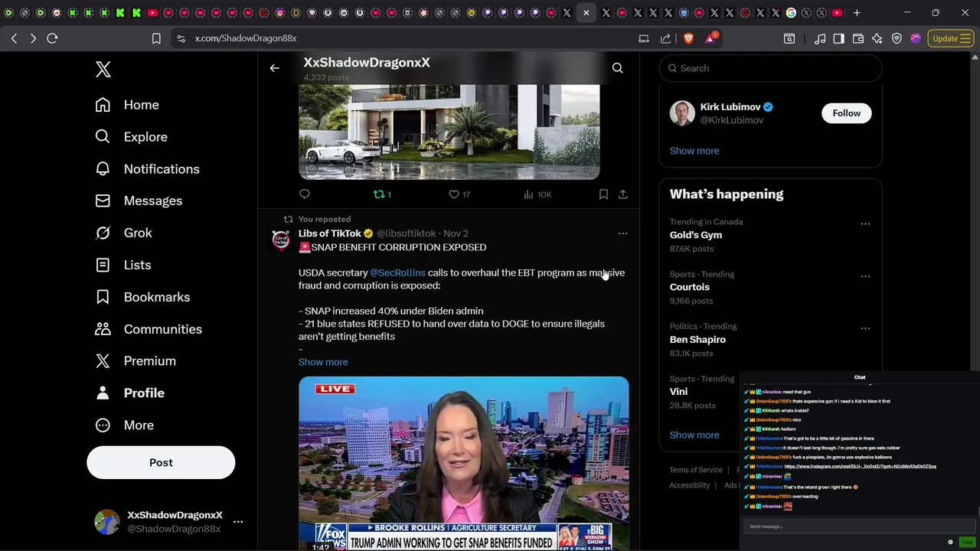
Task: Open the Brave Rewards triangle icon
Action: [710, 38]
